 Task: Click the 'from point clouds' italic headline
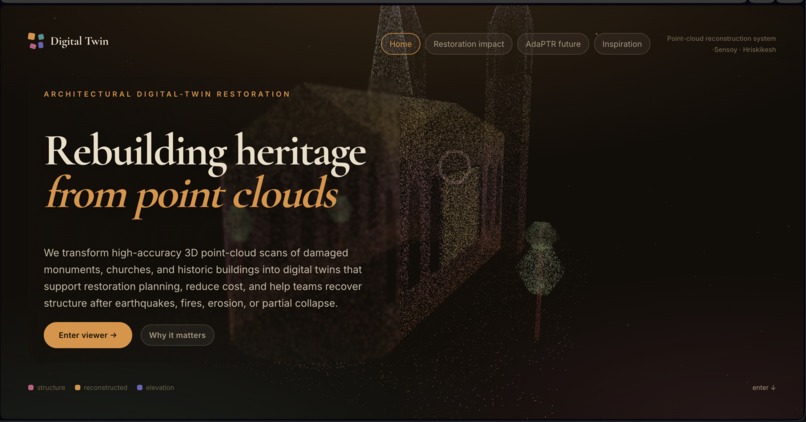[x=192, y=195]
